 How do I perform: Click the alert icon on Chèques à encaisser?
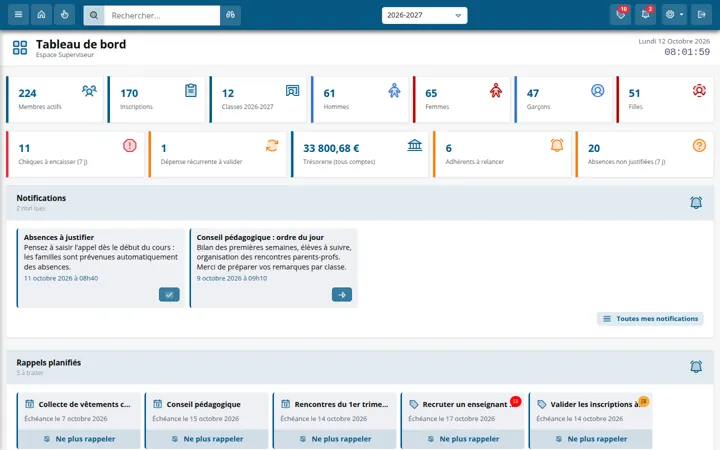(x=129, y=146)
